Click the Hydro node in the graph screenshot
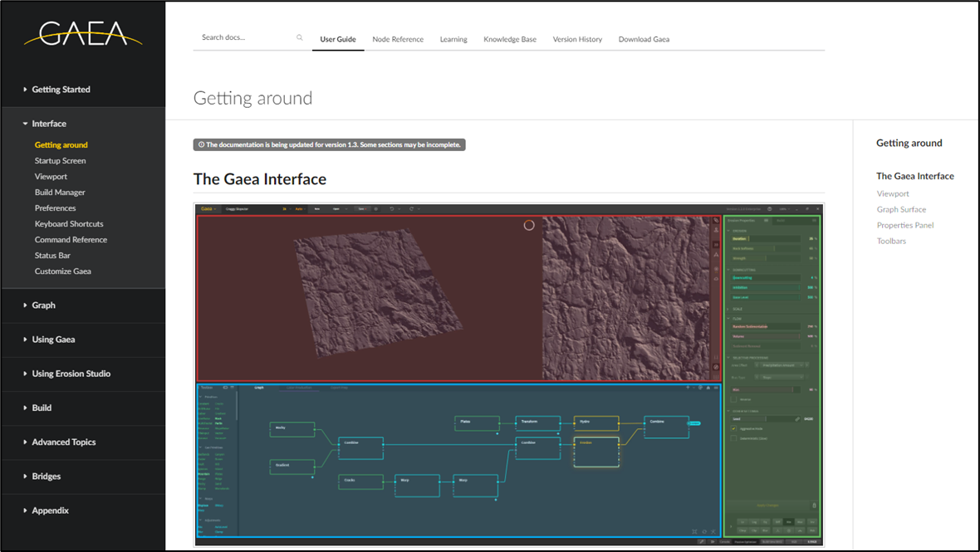 (596, 423)
